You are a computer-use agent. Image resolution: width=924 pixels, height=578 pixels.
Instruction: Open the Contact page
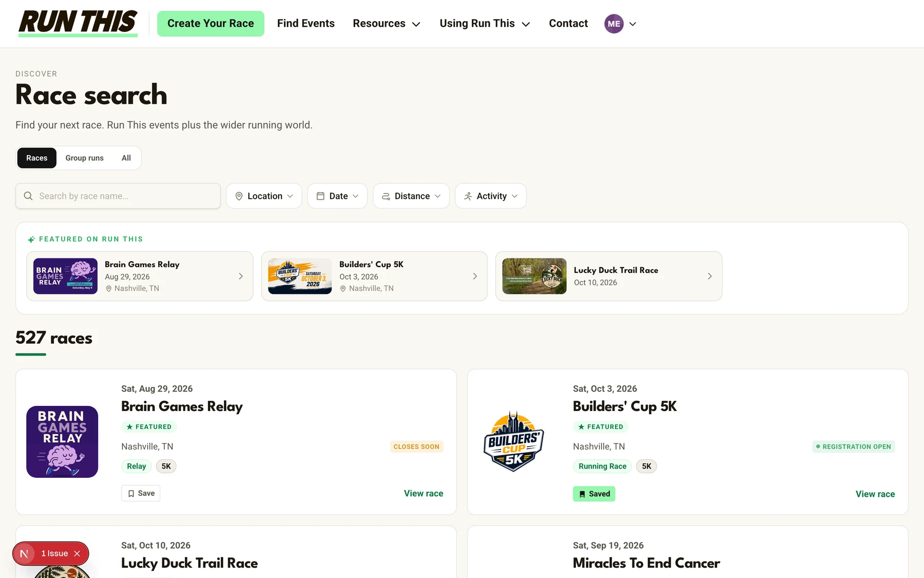(568, 24)
